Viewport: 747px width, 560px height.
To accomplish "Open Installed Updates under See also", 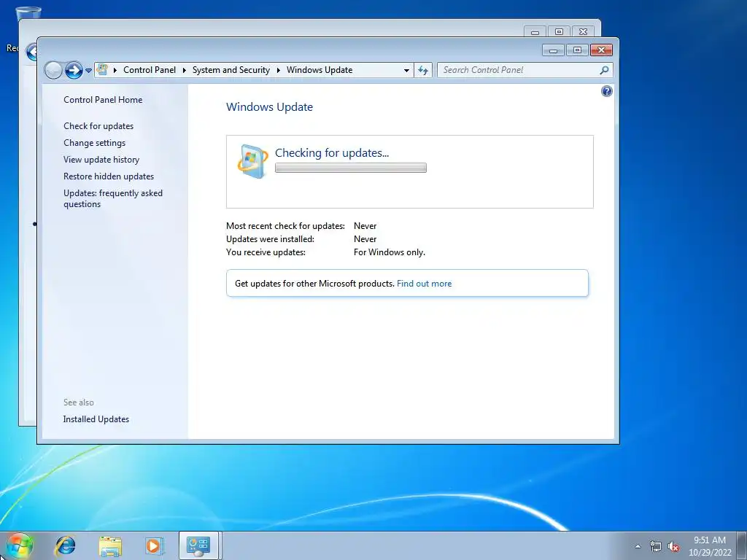I will [96, 419].
